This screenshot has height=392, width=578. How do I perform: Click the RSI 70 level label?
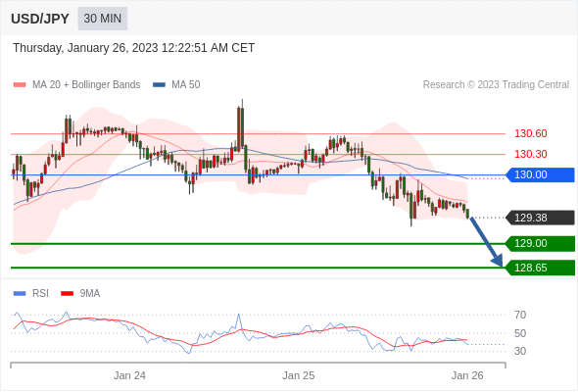pyautogui.click(x=520, y=315)
